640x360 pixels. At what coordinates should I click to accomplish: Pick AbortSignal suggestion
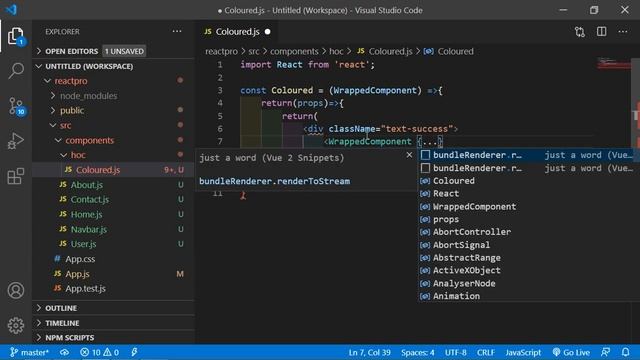coord(529,245)
